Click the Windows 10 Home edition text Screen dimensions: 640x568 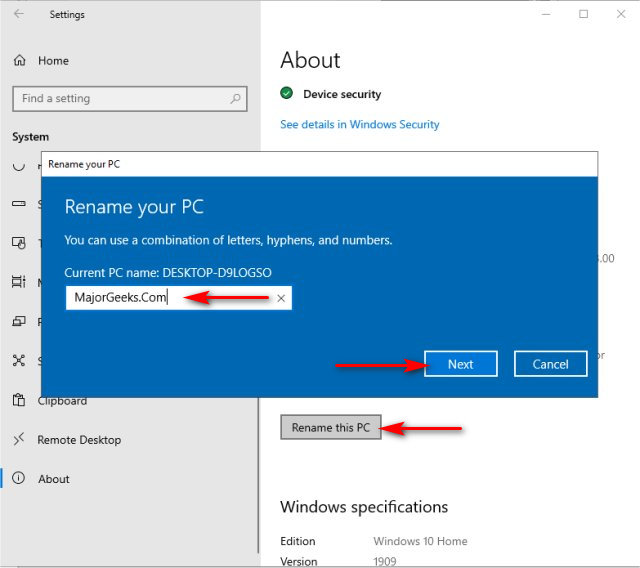[x=420, y=541]
